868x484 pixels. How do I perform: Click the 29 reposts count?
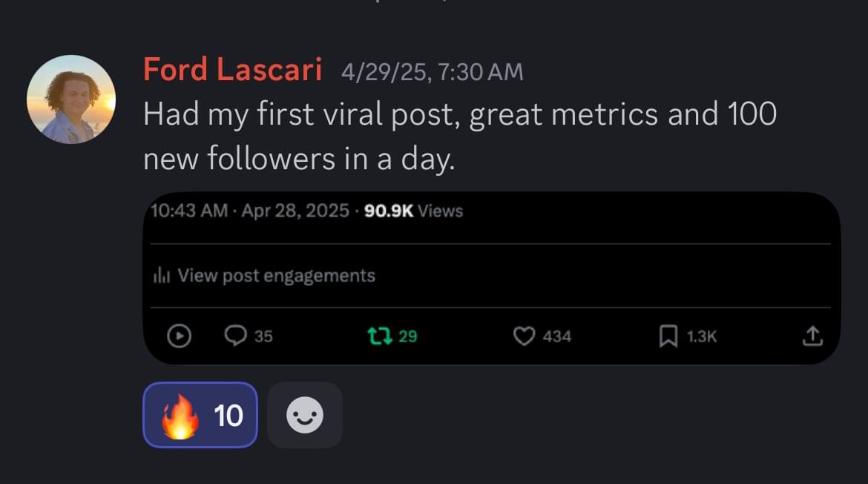click(407, 336)
